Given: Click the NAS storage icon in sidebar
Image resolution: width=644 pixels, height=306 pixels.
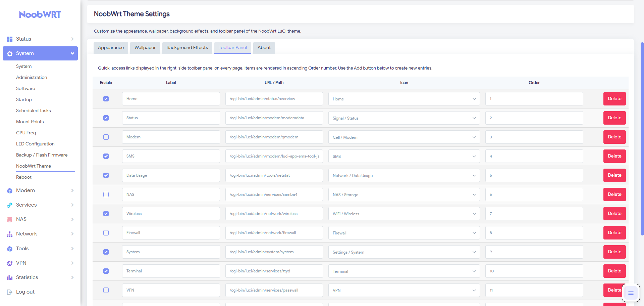Looking at the screenshot, I should pos(10,219).
